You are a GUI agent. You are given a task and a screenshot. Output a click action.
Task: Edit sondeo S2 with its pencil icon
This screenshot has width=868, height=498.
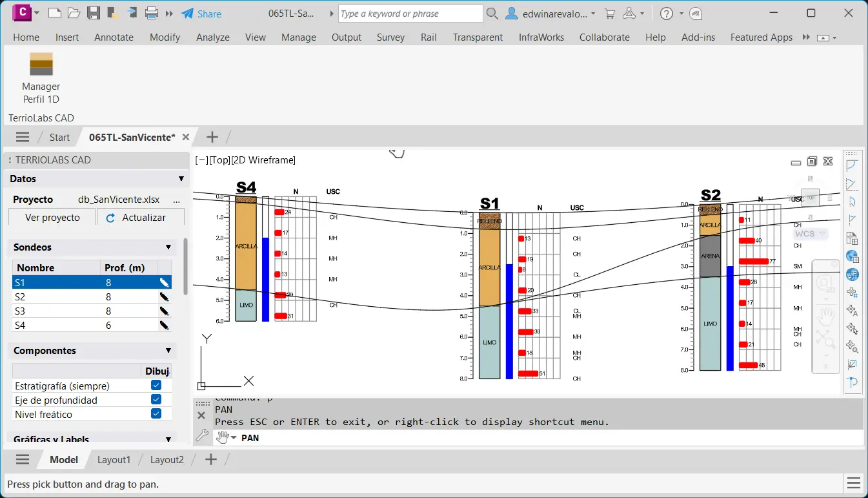click(x=165, y=296)
